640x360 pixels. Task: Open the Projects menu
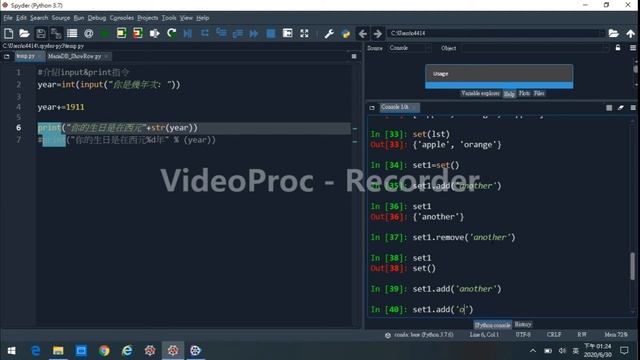pos(147,18)
